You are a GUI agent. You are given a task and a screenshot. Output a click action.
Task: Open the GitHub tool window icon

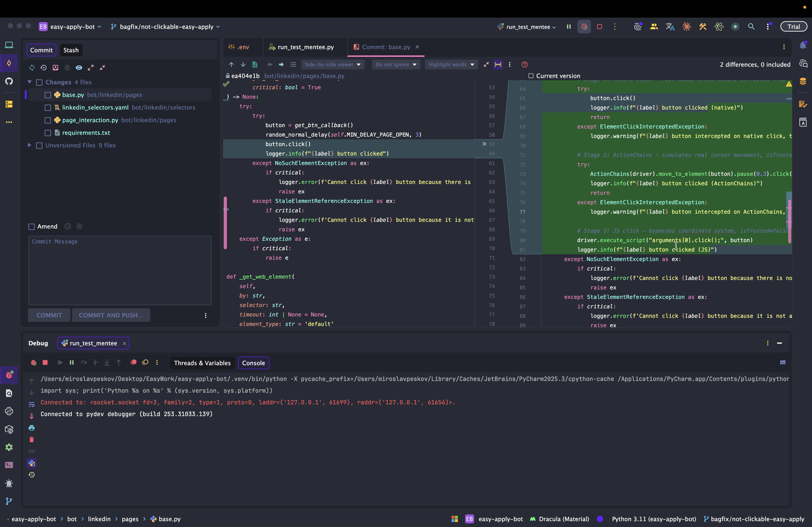9,81
